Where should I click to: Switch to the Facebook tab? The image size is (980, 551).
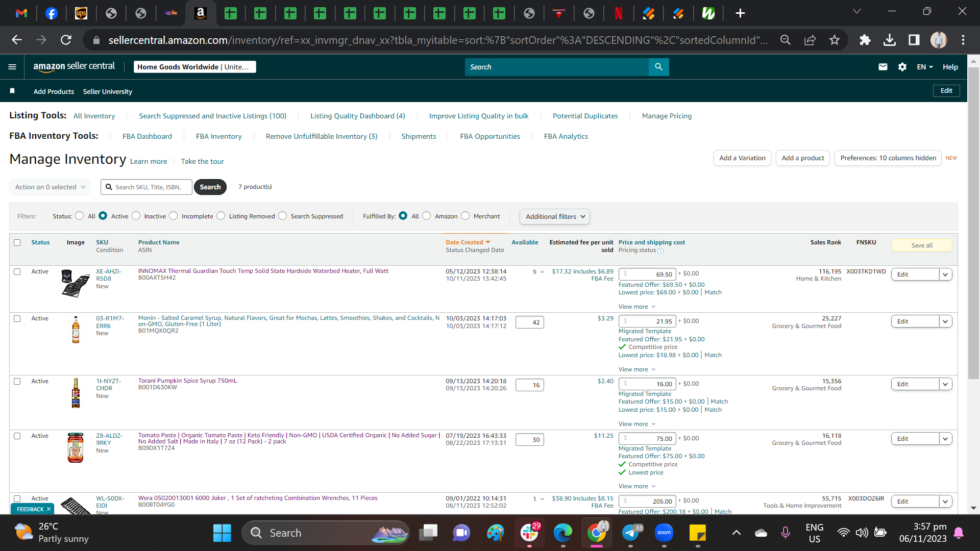click(x=52, y=13)
